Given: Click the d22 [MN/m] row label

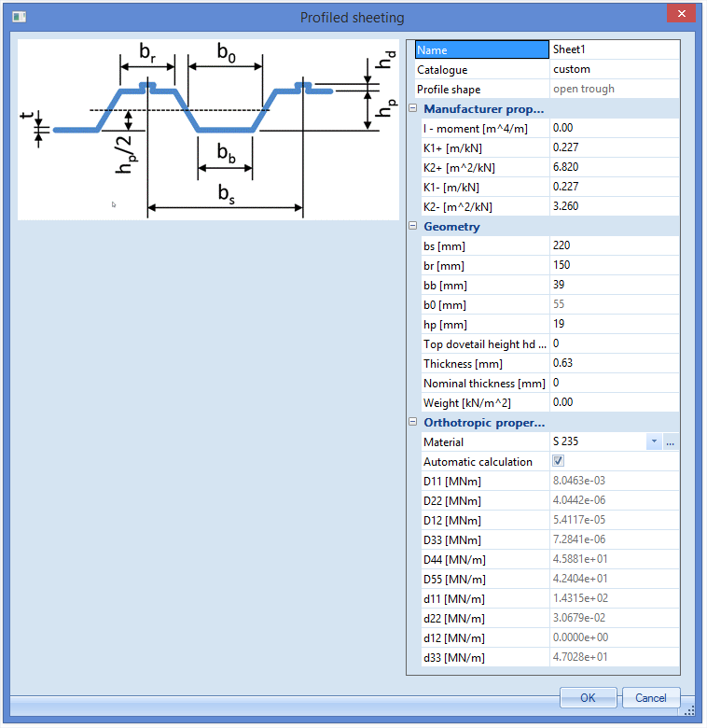Looking at the screenshot, I should click(485, 619).
